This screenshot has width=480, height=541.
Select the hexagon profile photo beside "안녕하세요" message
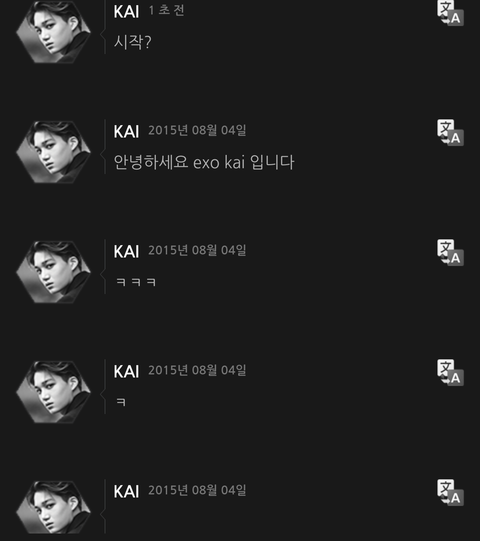53,152
